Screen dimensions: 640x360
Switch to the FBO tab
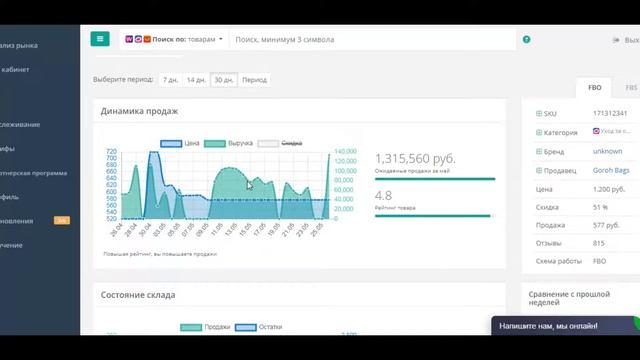[594, 88]
